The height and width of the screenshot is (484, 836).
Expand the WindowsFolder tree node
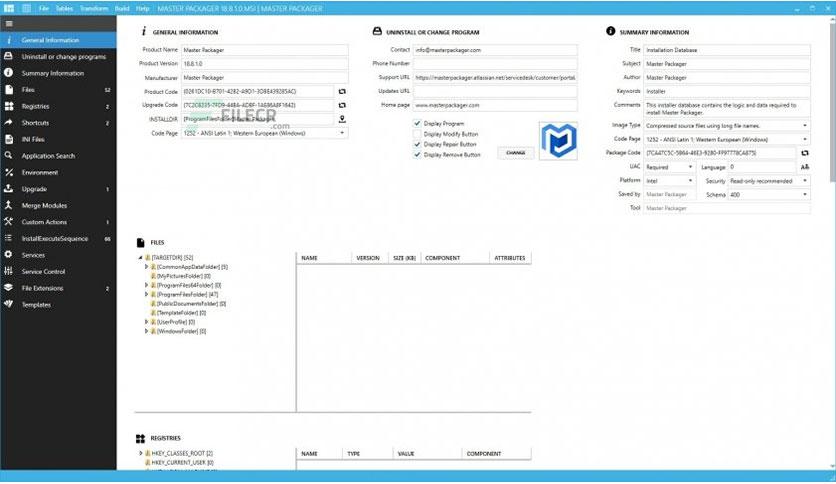click(147, 331)
